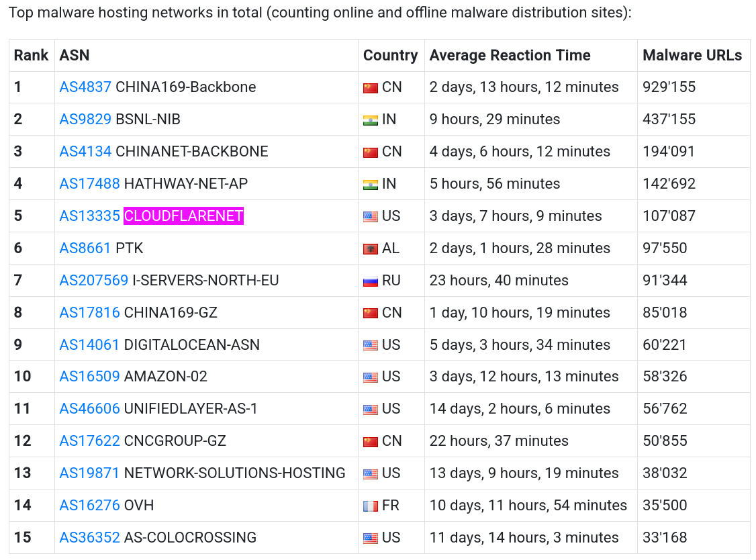Click the US flag in the AMAZON-02 row
Viewport: 756px width, 560px height.
pyautogui.click(x=370, y=377)
